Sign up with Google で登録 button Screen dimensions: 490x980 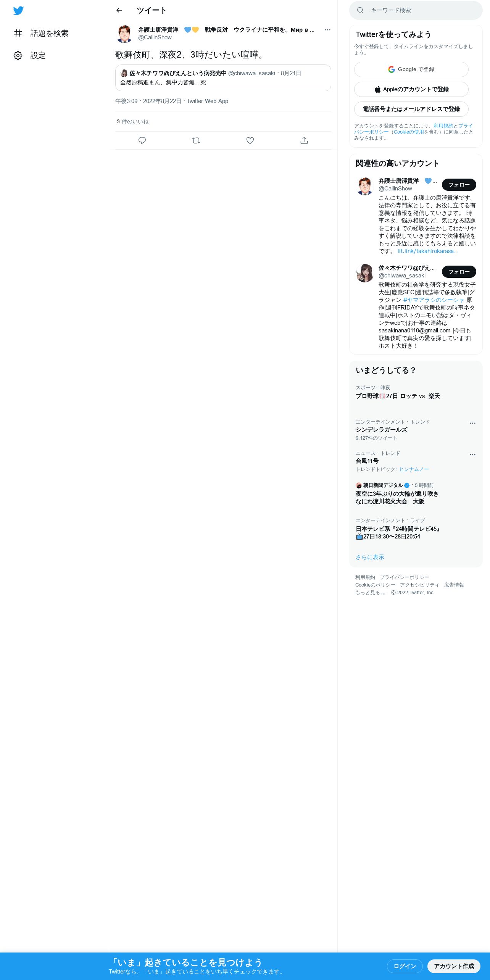pos(411,69)
